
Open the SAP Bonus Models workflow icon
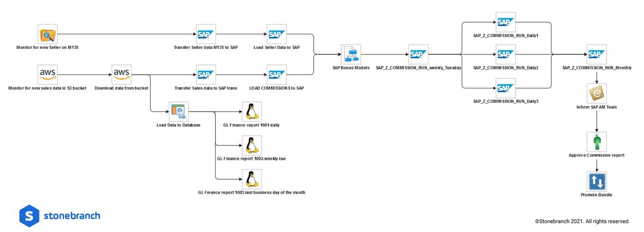(351, 55)
